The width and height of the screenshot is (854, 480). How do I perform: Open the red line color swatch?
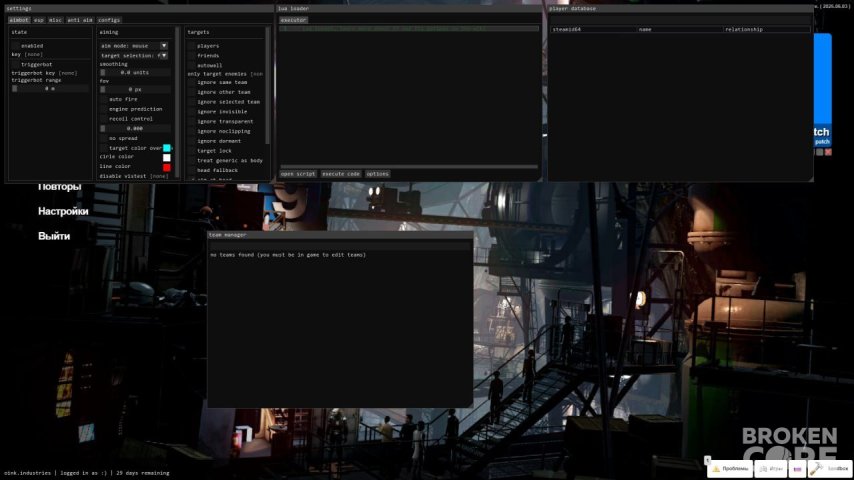[167, 167]
